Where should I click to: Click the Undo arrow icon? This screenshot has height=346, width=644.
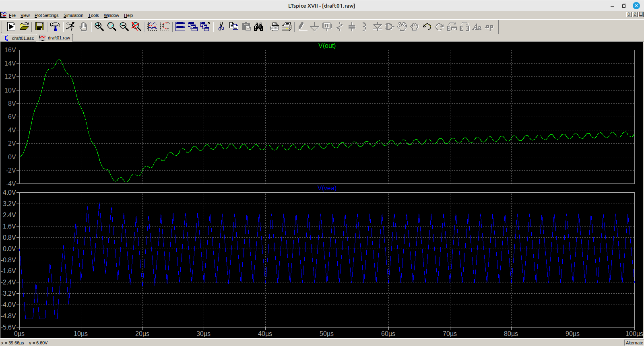click(427, 27)
